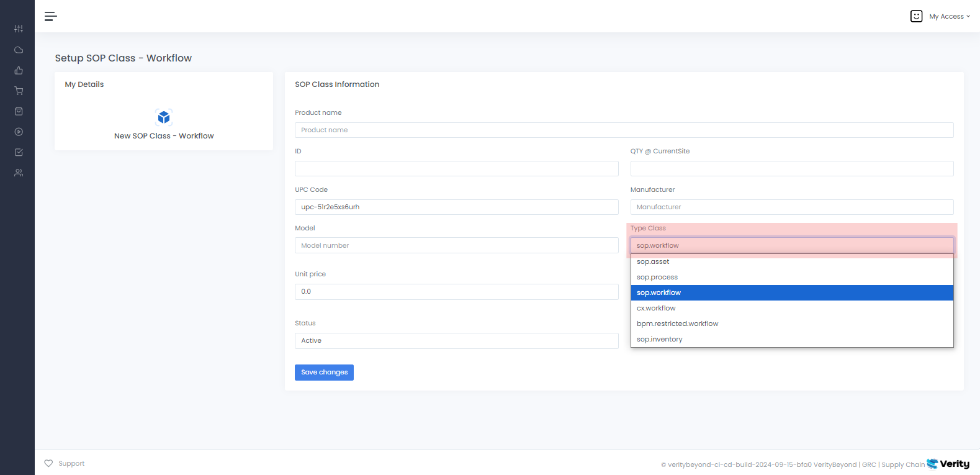Image resolution: width=980 pixels, height=475 pixels.
Task: Open the Support link in the footer
Action: 71,463
